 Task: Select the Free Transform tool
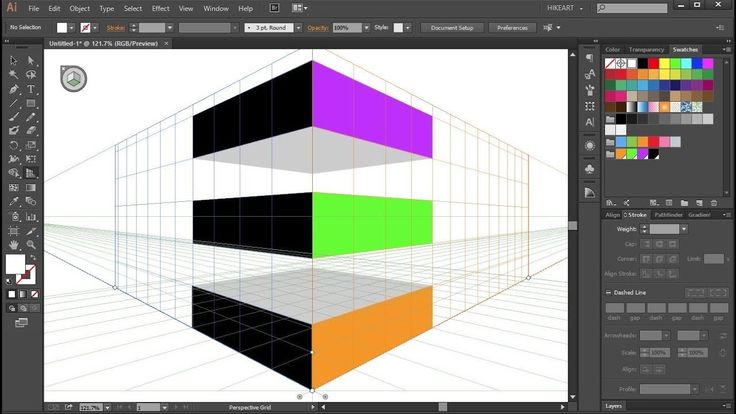31,159
